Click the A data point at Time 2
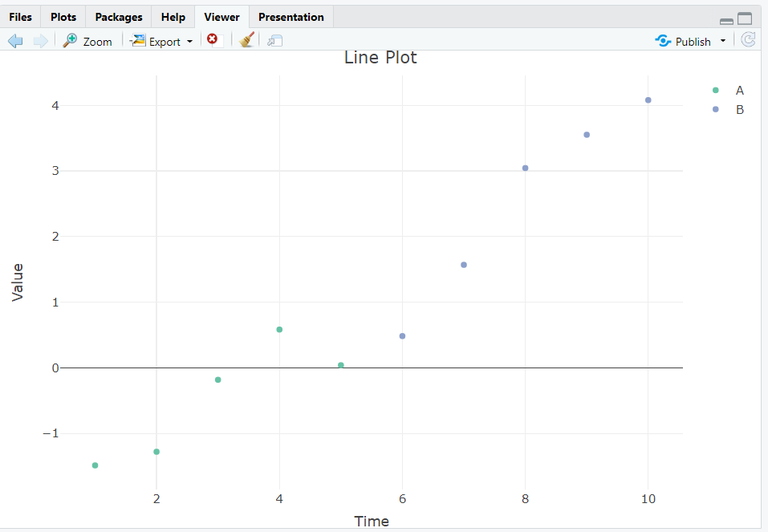Viewport: 768px width, 532px height. [156, 452]
